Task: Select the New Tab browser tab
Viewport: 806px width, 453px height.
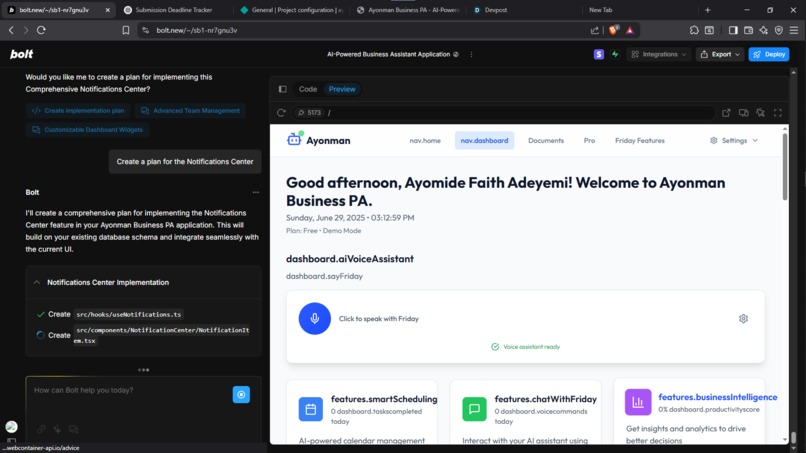Action: pyautogui.click(x=600, y=10)
